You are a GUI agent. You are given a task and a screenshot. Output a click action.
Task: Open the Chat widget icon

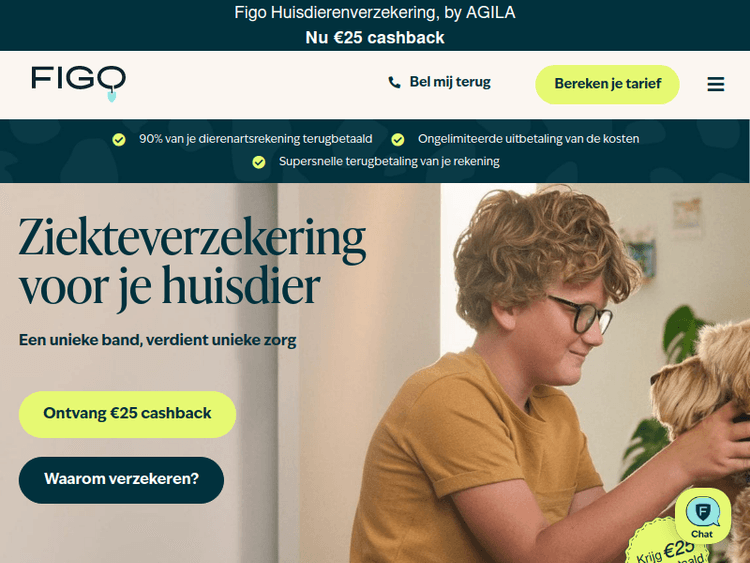(703, 516)
